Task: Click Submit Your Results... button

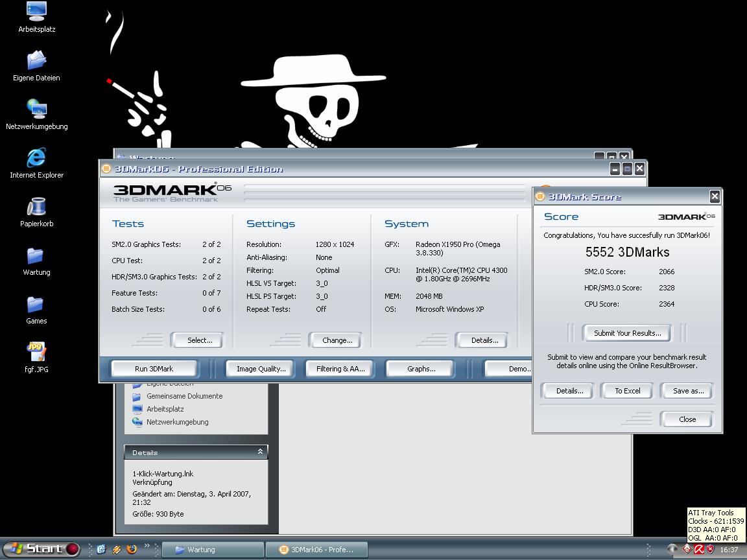Action: (x=628, y=333)
